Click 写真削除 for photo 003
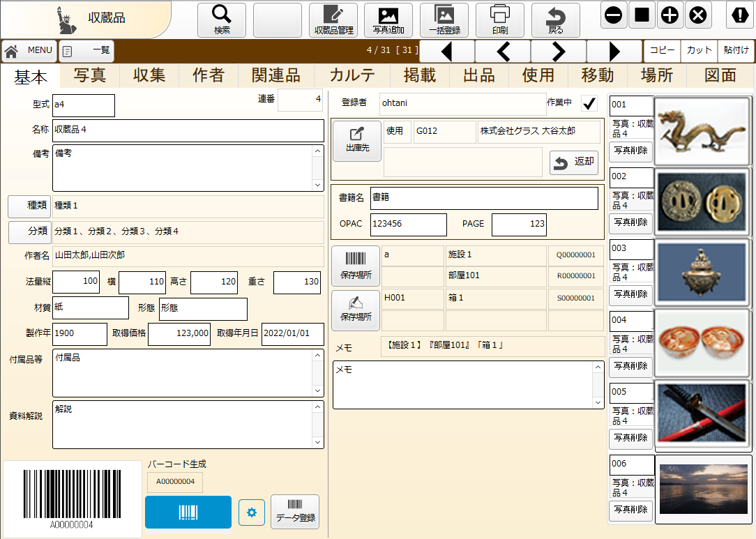 coord(630,293)
